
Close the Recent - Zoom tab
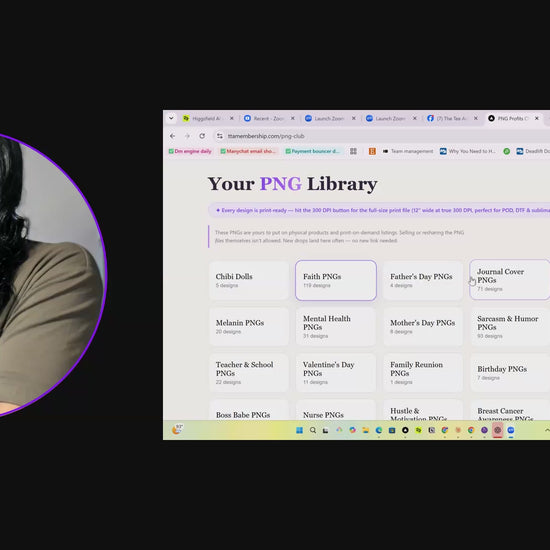point(293,119)
